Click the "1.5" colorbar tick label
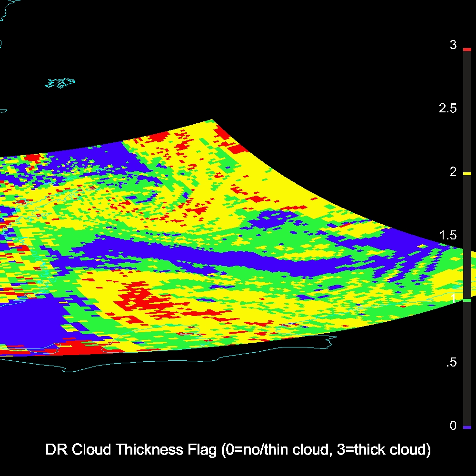 tap(447, 236)
